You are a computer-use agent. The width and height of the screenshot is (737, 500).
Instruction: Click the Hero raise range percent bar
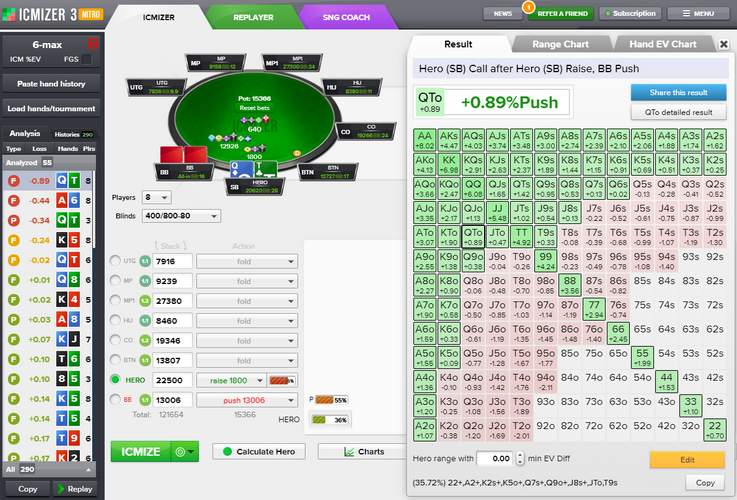(x=282, y=380)
